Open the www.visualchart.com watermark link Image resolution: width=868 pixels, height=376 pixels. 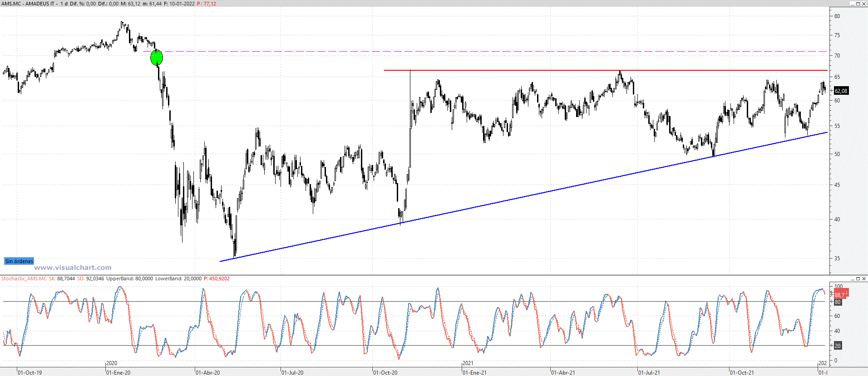73,268
